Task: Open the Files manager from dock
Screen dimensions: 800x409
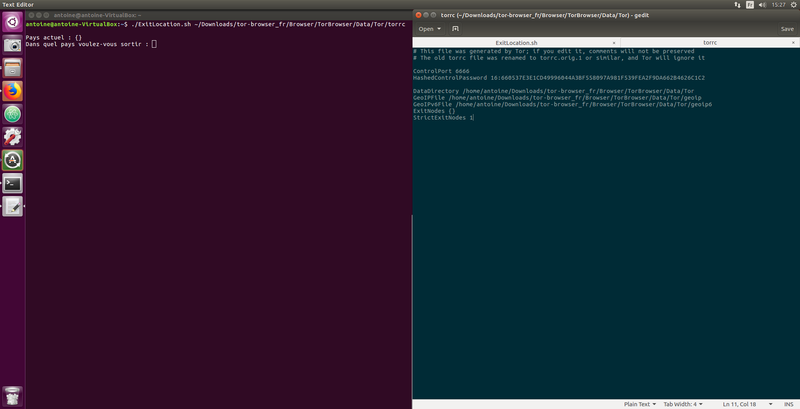Action: coord(13,68)
